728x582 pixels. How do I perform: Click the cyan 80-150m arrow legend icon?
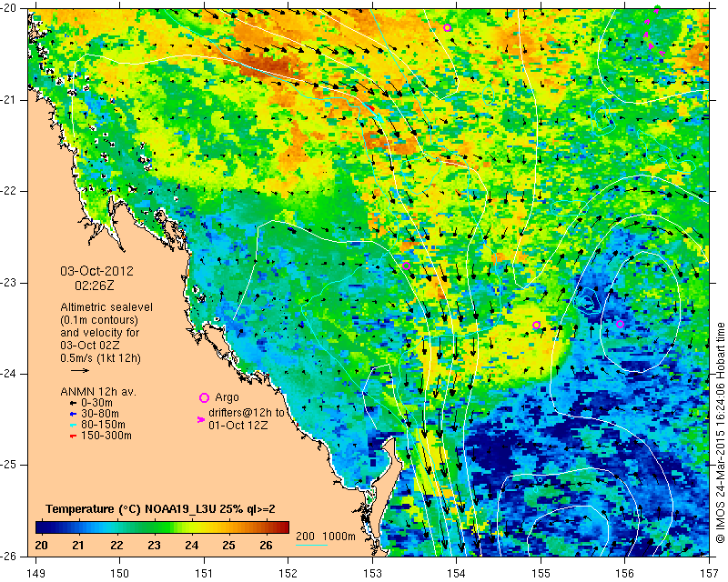point(73,425)
